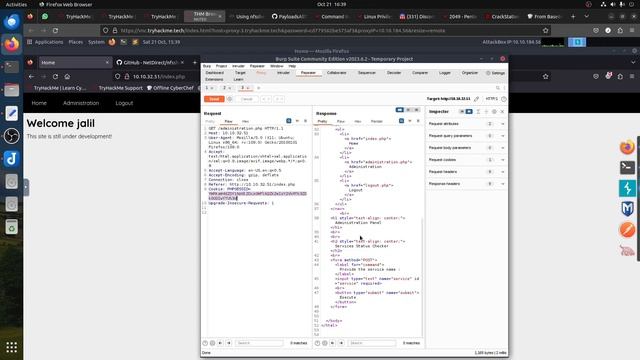The width and height of the screenshot is (640, 360).
Task: Open the Intruder tool tab
Action: pyautogui.click(x=283, y=73)
